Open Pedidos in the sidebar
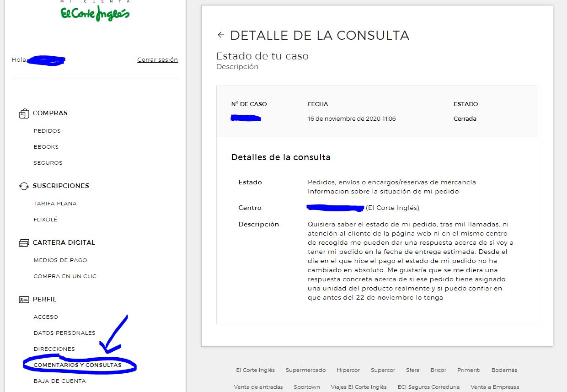 pyautogui.click(x=47, y=131)
